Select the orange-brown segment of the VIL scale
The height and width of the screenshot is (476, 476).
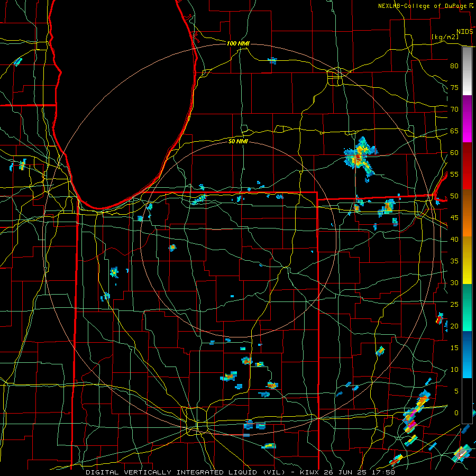coord(467,213)
